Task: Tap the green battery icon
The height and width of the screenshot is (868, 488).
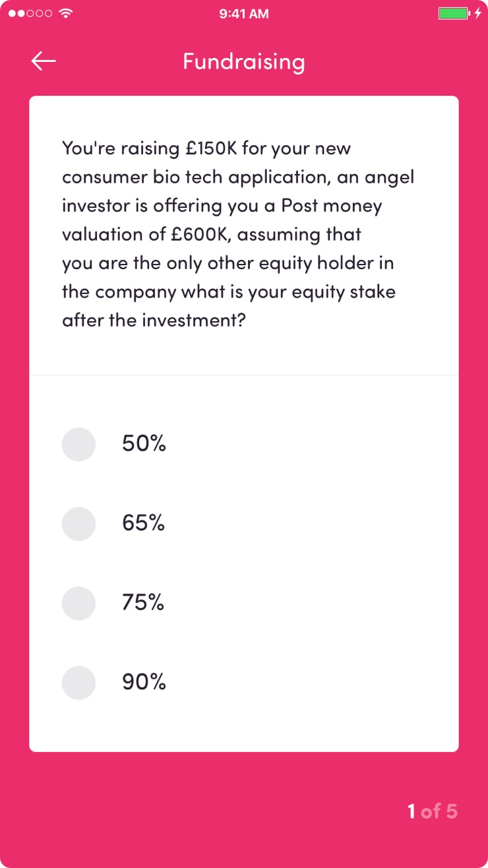Action: pyautogui.click(x=454, y=13)
